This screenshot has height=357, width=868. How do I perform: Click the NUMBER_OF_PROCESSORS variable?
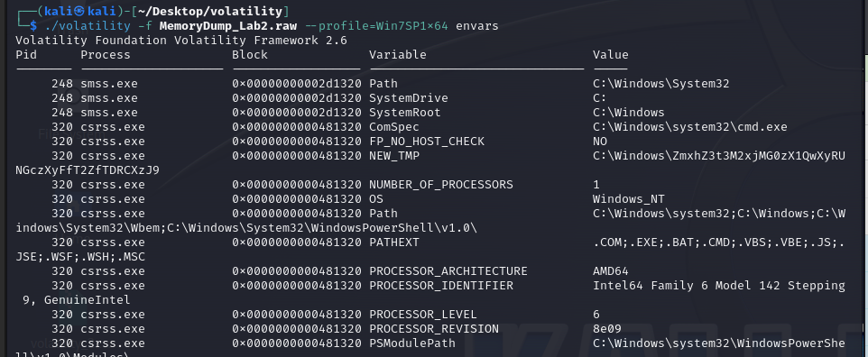441,185
